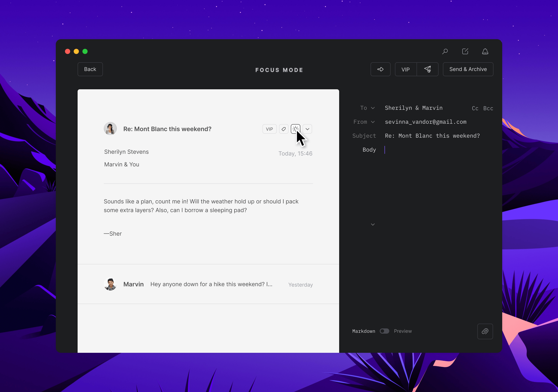This screenshot has height=392, width=558.
Task: Click the recipients Sherilyn & Marvin field
Action: (x=414, y=108)
